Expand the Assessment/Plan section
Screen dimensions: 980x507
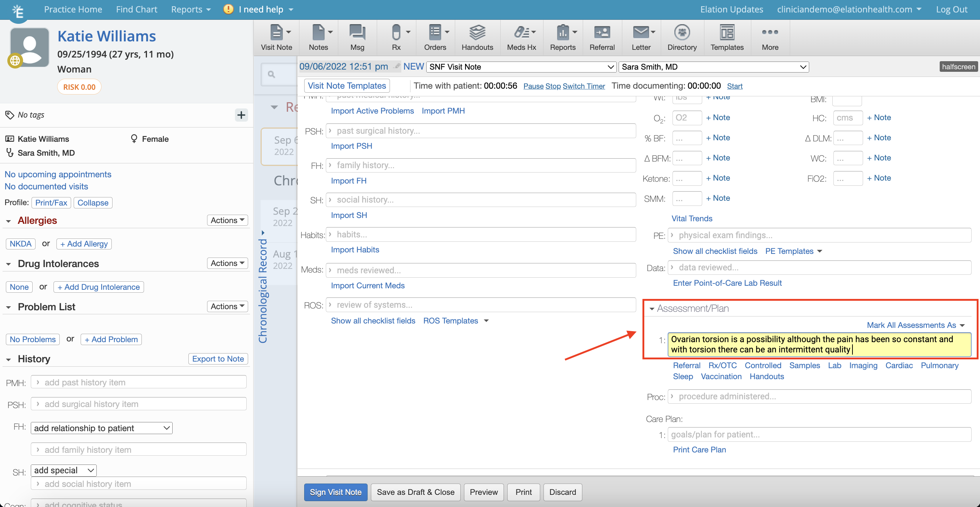tap(652, 308)
